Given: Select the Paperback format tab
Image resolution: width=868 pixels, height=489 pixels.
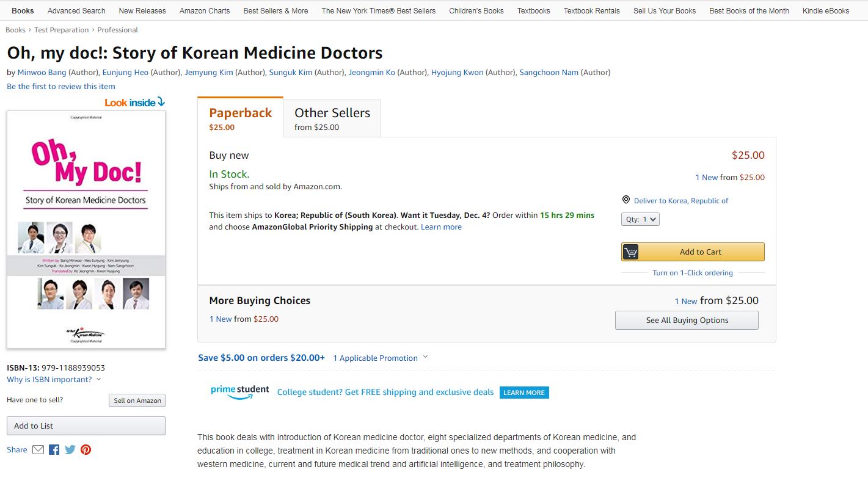Looking at the screenshot, I should click(240, 118).
